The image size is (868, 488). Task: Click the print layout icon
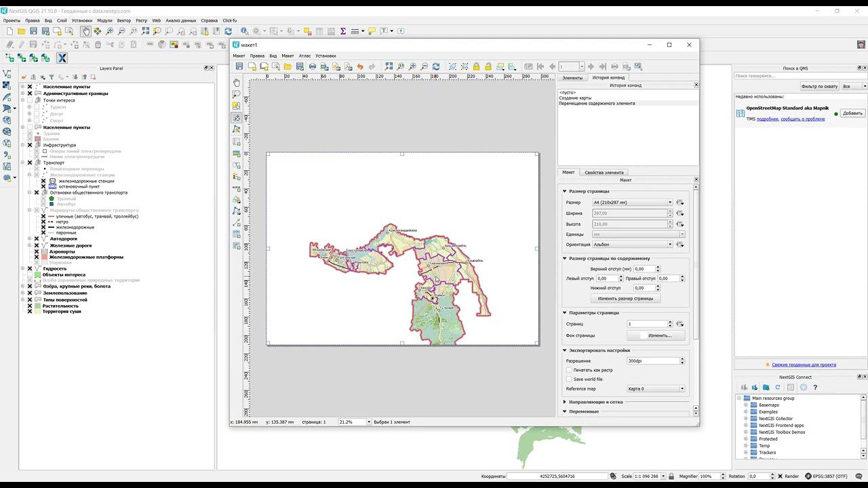tap(313, 66)
